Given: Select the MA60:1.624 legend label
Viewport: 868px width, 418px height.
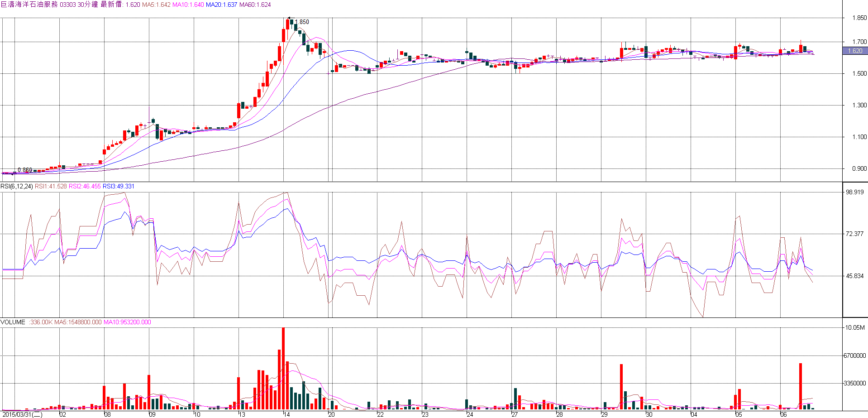Looking at the screenshot, I should [x=255, y=5].
